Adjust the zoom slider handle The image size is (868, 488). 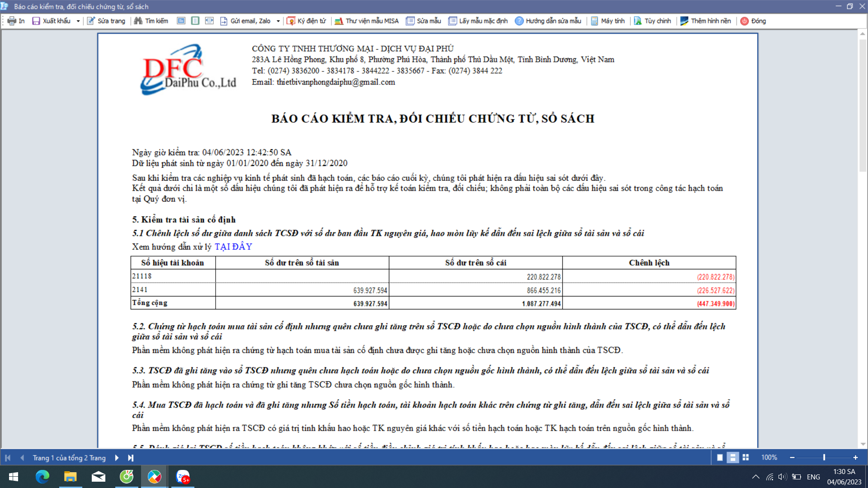point(824,458)
